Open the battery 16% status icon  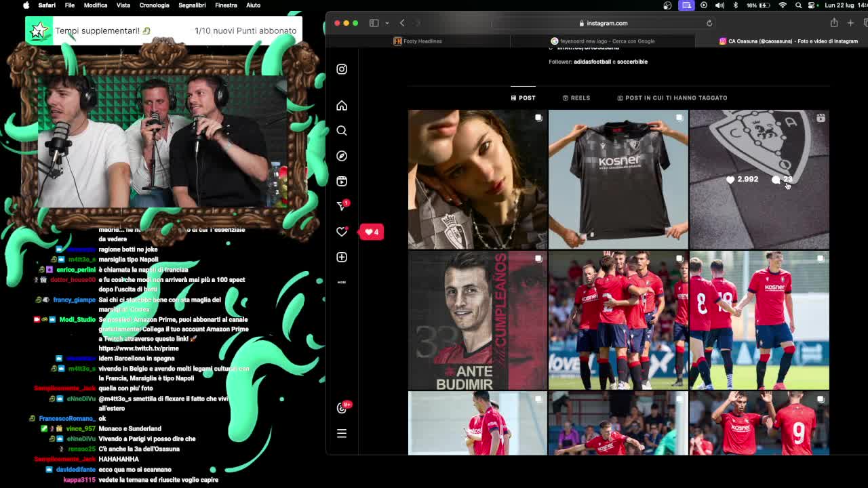[x=759, y=5]
